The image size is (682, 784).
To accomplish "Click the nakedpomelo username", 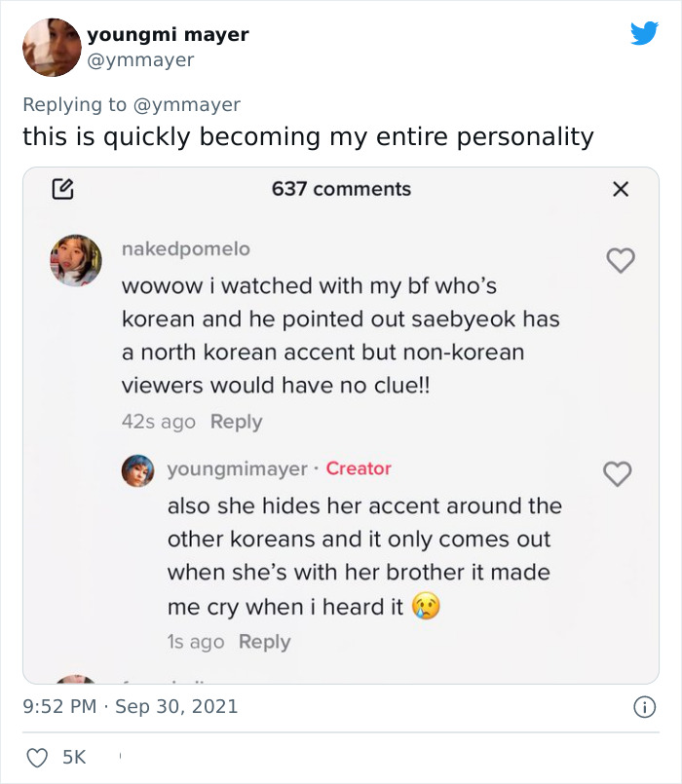I will 185,249.
